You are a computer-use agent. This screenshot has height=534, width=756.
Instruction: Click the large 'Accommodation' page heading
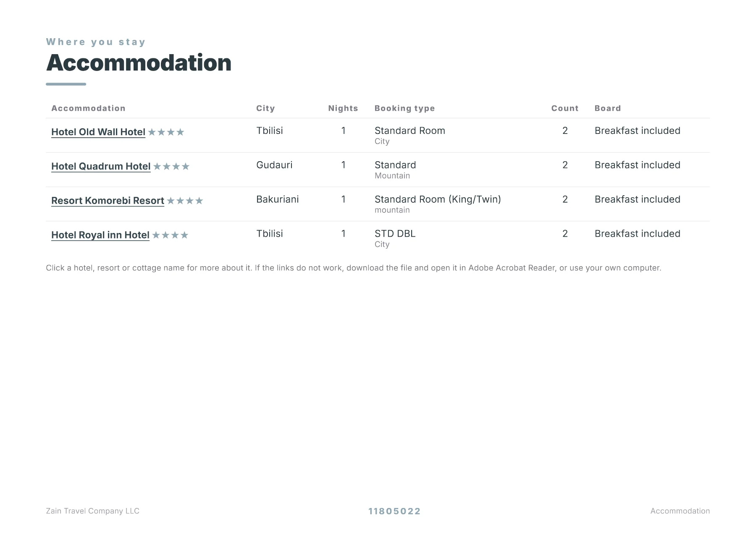coord(139,63)
